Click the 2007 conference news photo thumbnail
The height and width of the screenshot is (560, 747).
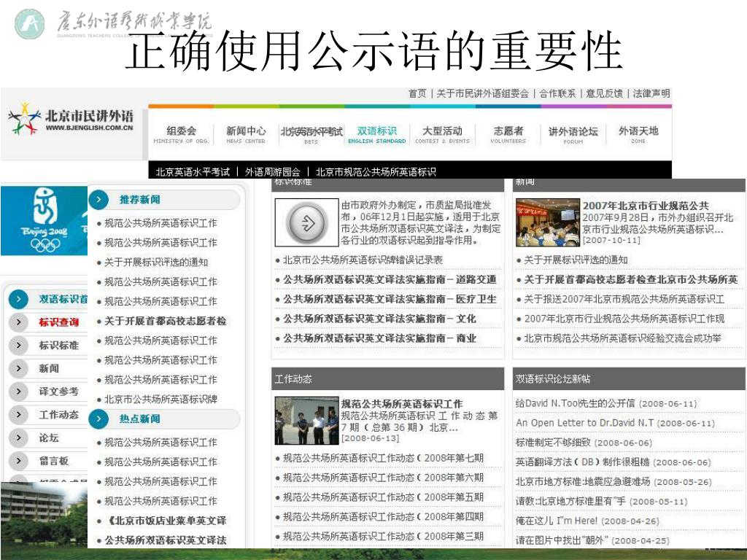[548, 222]
